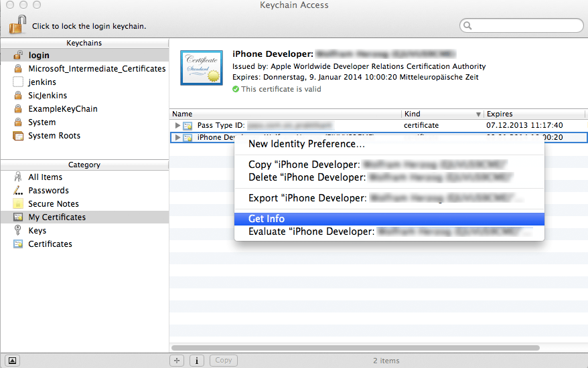Click the keys icon beside All Items
This screenshot has height=368, width=588.
point(18,177)
